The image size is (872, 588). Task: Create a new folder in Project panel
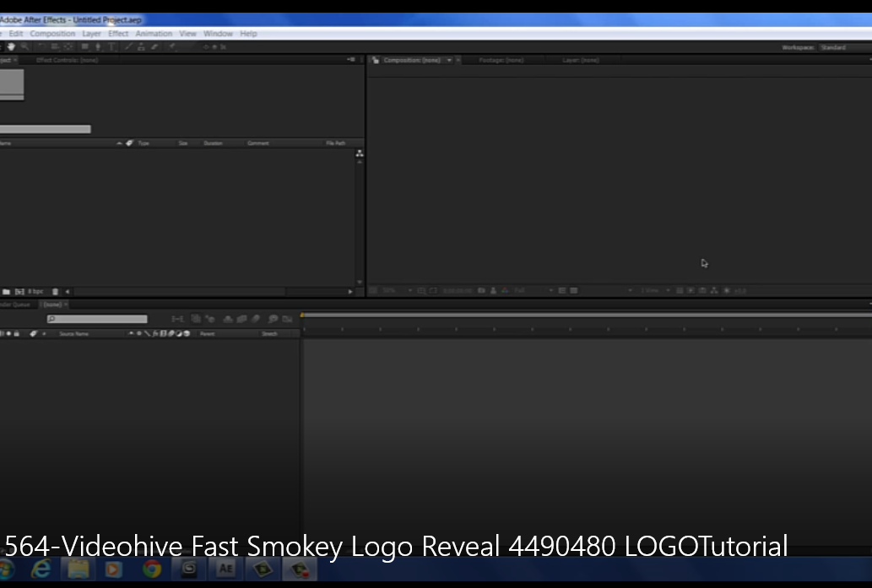coord(6,292)
